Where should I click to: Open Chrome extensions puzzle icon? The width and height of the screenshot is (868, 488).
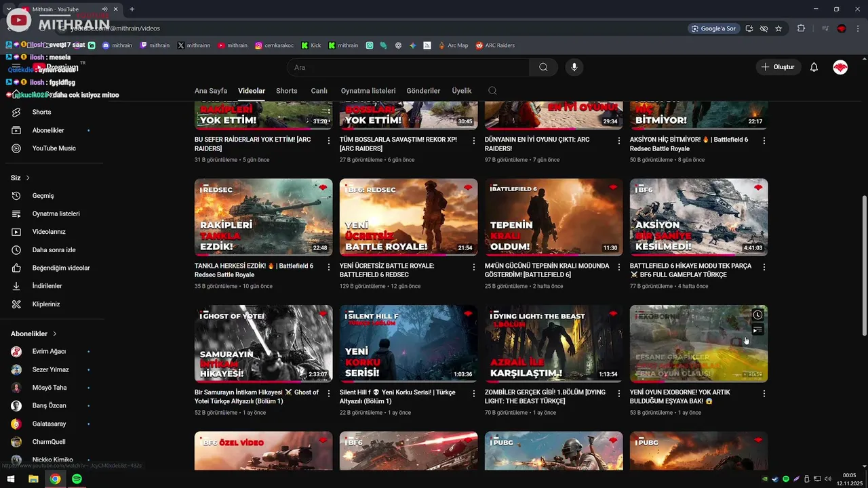pos(801,28)
